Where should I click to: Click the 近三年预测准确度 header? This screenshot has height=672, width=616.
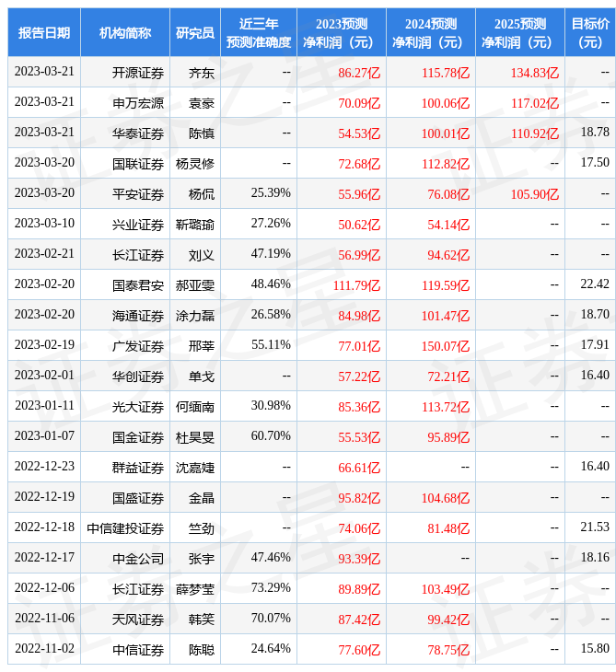coord(259,32)
